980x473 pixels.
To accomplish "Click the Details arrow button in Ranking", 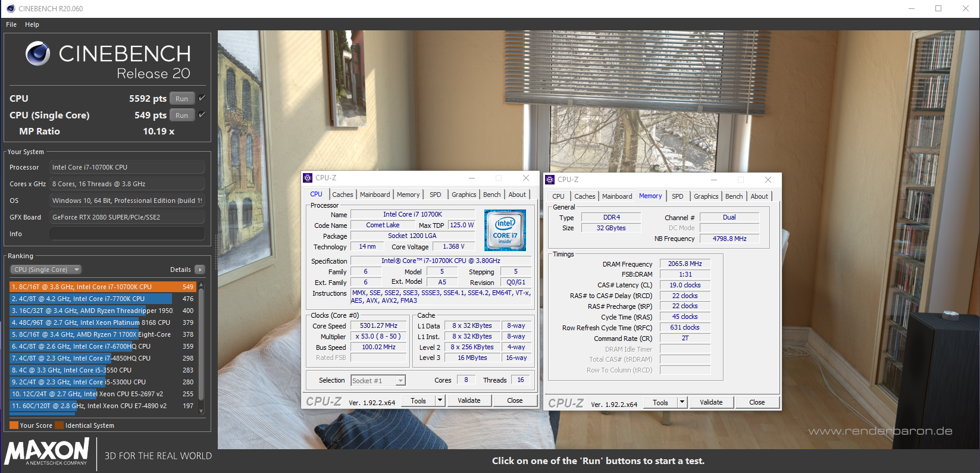I will point(200,270).
